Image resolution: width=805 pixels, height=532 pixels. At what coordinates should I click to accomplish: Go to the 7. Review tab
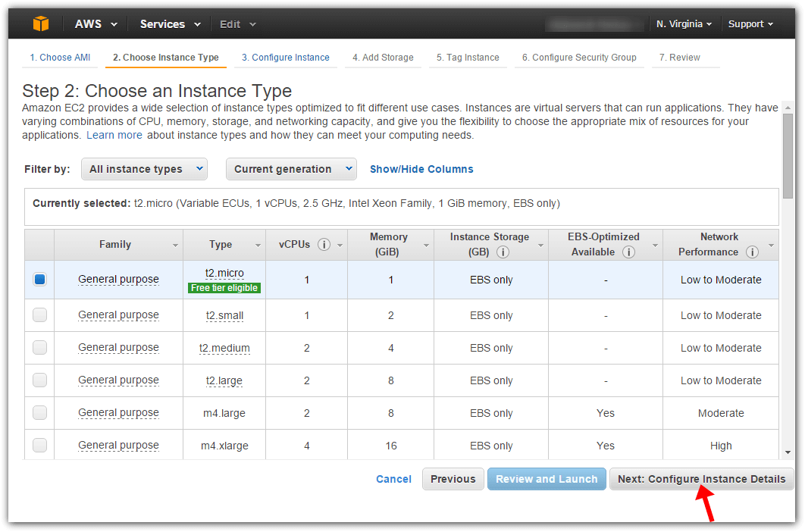(x=680, y=58)
